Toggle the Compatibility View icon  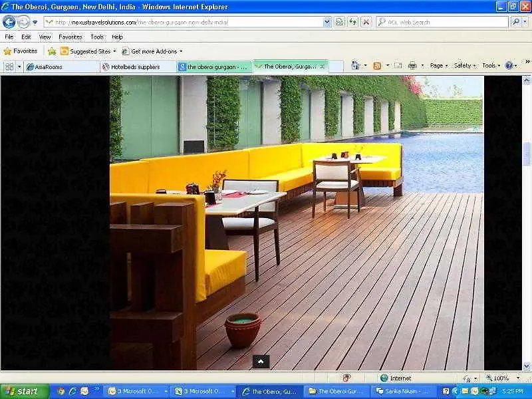pyautogui.click(x=339, y=23)
